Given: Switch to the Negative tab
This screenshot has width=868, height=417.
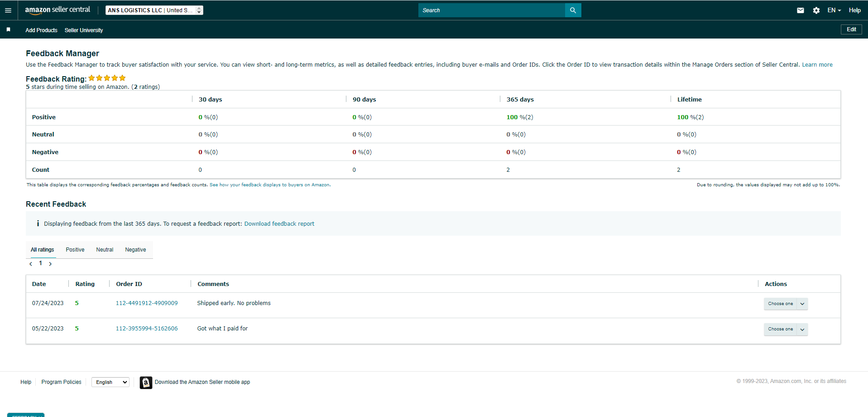Looking at the screenshot, I should (x=135, y=250).
